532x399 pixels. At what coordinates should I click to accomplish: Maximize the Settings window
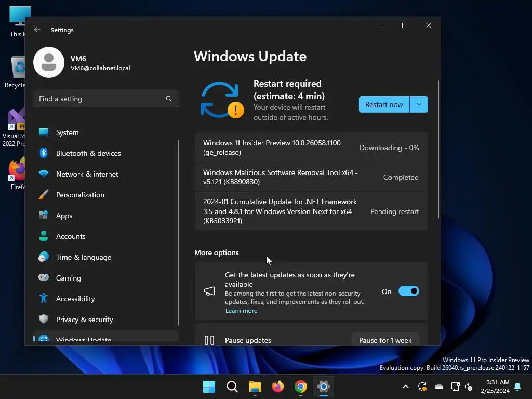tap(404, 25)
